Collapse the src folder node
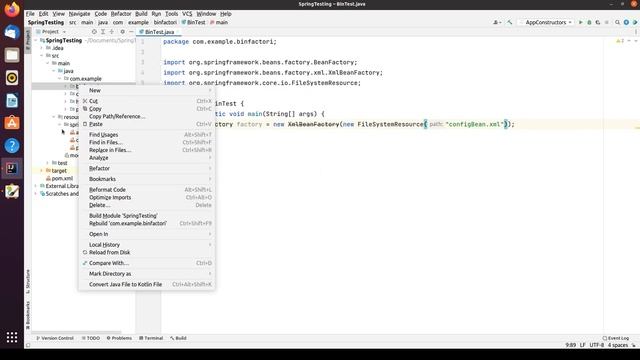The width and height of the screenshot is (640, 360). pos(41,56)
